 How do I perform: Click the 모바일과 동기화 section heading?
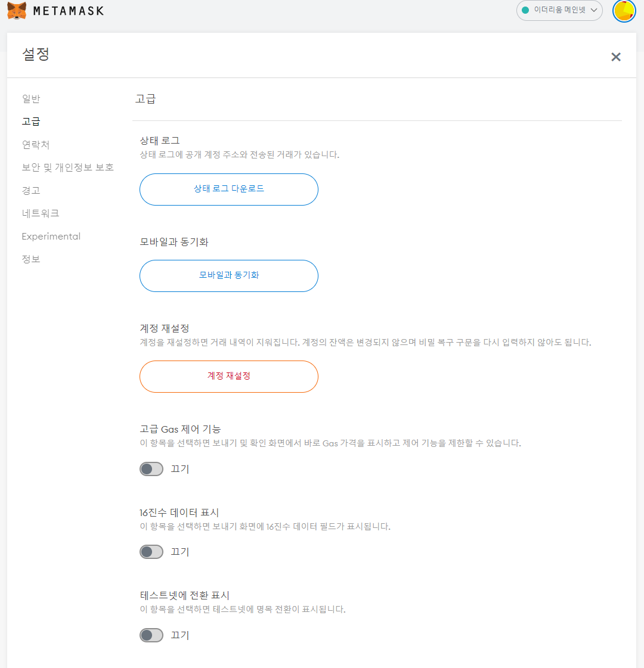[x=174, y=242]
